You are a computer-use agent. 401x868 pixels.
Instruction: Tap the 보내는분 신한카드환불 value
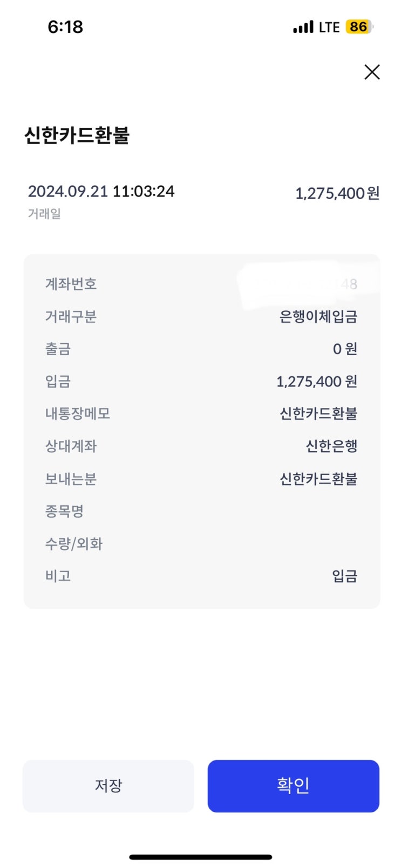point(318,479)
